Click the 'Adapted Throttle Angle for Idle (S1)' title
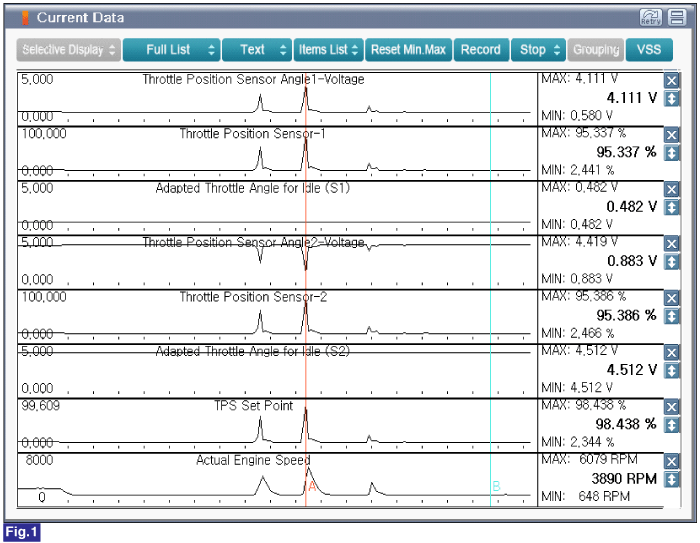Screen dimensions: 700x543 pyautogui.click(x=253, y=188)
